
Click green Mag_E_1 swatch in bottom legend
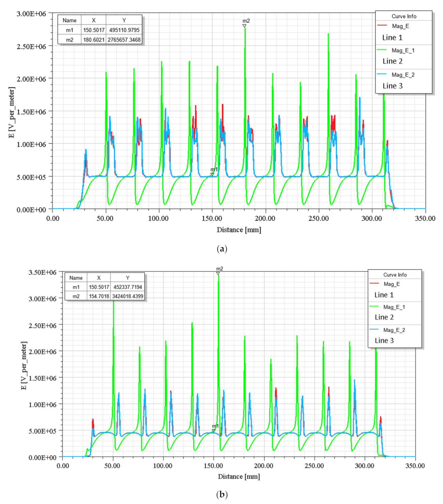[374, 307]
